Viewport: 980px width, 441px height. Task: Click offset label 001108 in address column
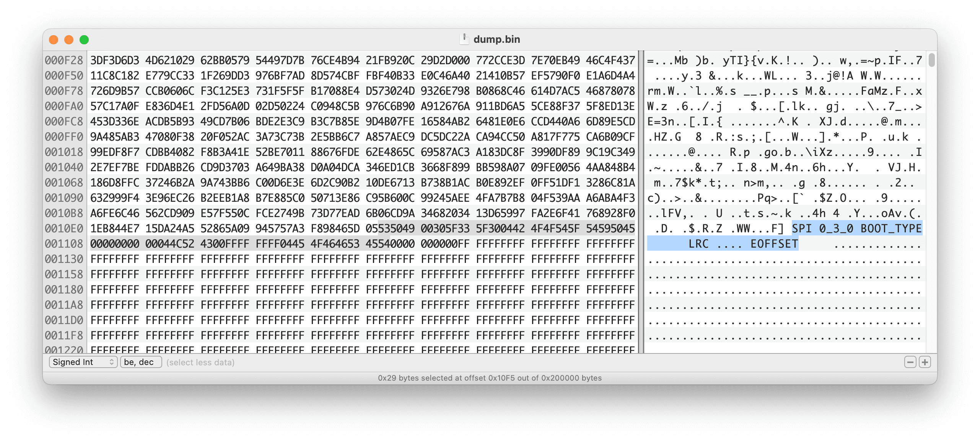64,244
